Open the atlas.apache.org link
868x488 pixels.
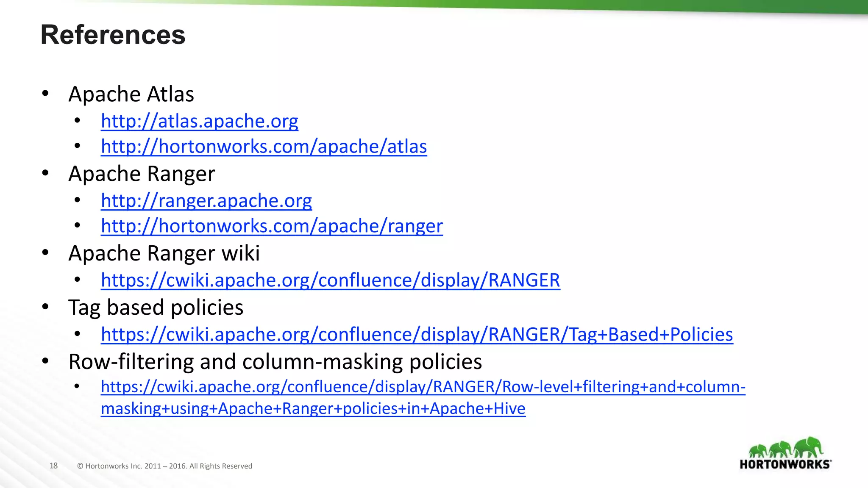pyautogui.click(x=200, y=121)
